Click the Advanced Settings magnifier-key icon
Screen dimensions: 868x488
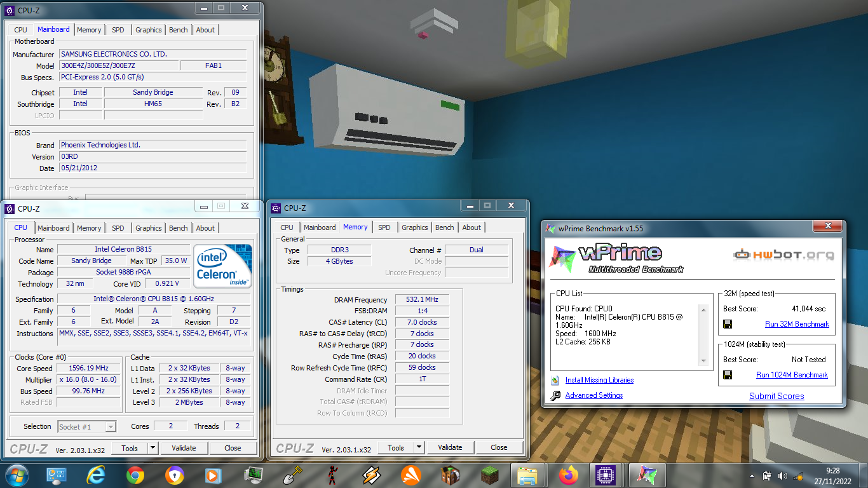point(555,395)
